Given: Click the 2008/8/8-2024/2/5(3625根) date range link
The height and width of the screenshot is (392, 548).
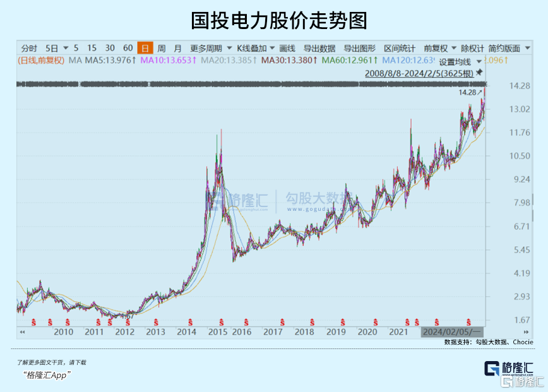Looking at the screenshot, I should (419, 73).
